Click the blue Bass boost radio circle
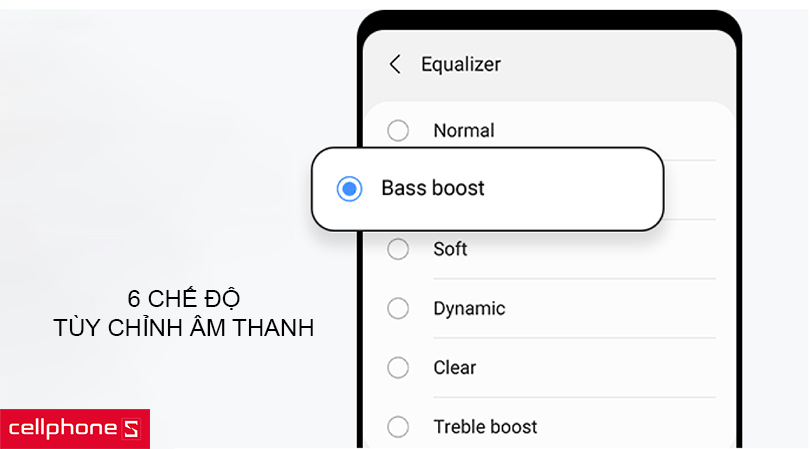Viewport: 810px width, 449px height. 349,188
